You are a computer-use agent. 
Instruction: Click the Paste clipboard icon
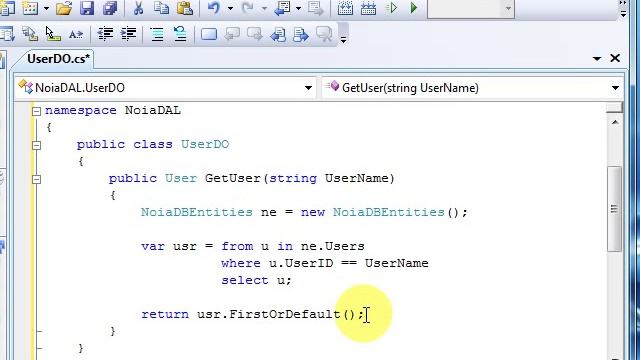[x=185, y=8]
